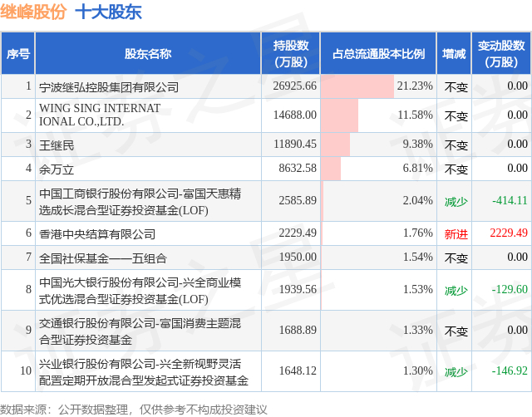Click 减少 in the 兴全新视野 row
Viewport: 532px width, 417px height.
tap(456, 372)
